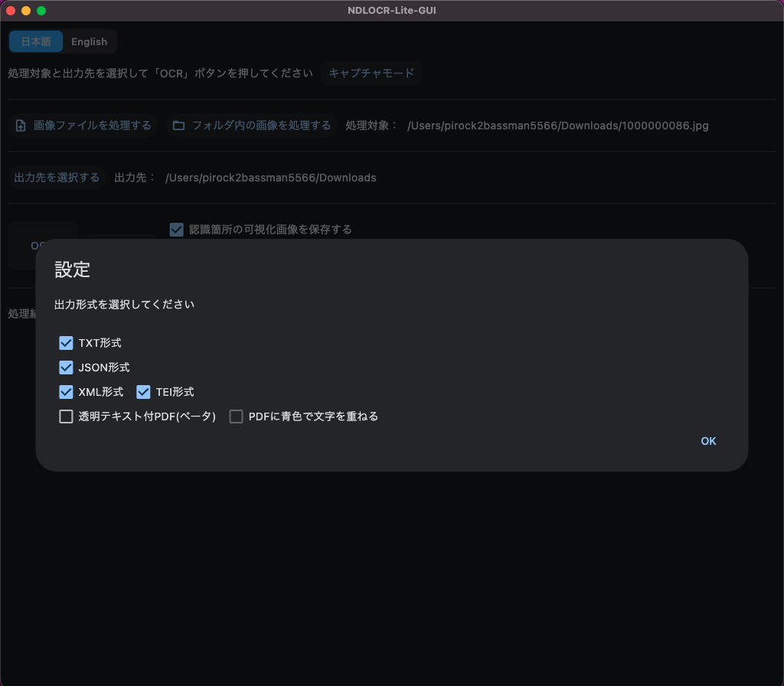Uncheck the TEI形式 option
The width and height of the screenshot is (784, 686).
click(143, 392)
